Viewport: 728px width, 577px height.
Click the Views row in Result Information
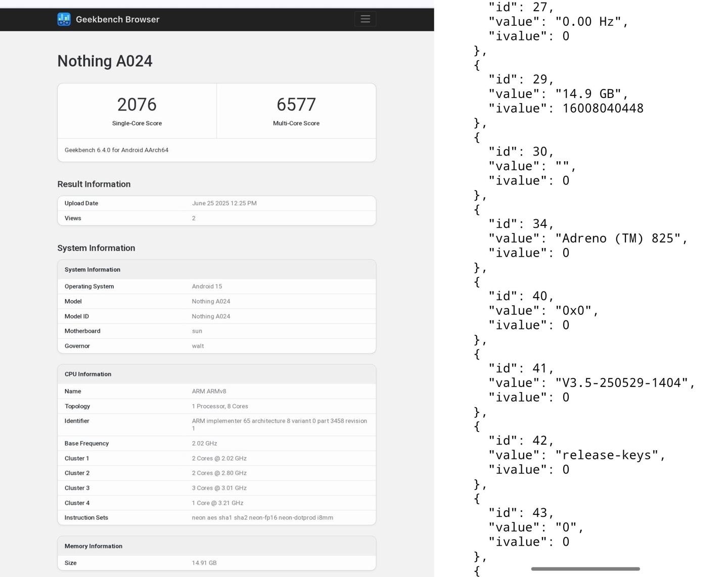point(216,218)
